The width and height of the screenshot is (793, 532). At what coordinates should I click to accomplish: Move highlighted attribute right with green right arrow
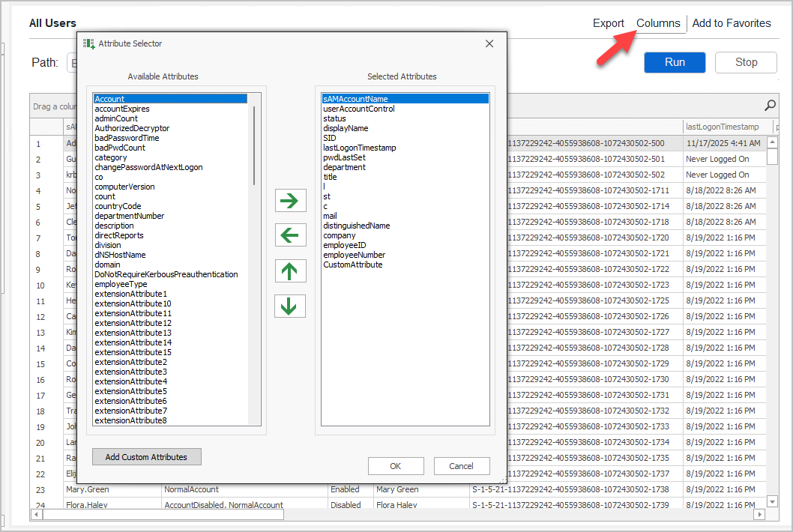coord(290,200)
